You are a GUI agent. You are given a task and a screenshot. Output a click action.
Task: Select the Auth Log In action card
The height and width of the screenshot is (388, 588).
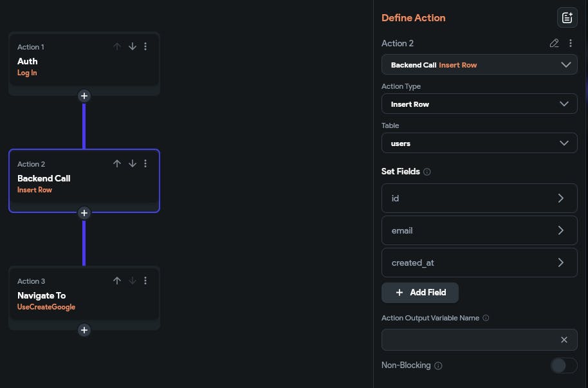(64, 66)
